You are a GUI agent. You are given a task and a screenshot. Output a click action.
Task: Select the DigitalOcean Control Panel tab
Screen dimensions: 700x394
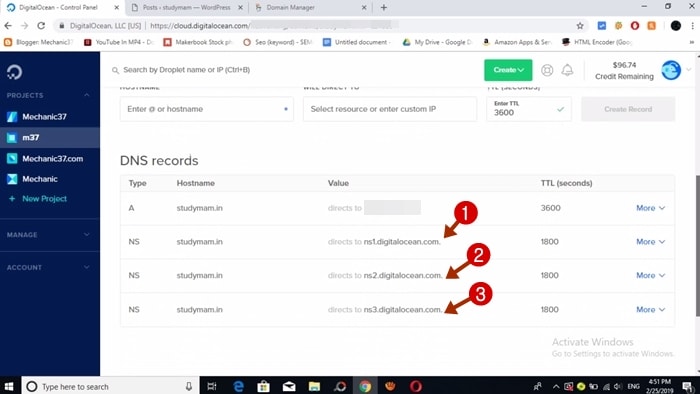click(62, 8)
